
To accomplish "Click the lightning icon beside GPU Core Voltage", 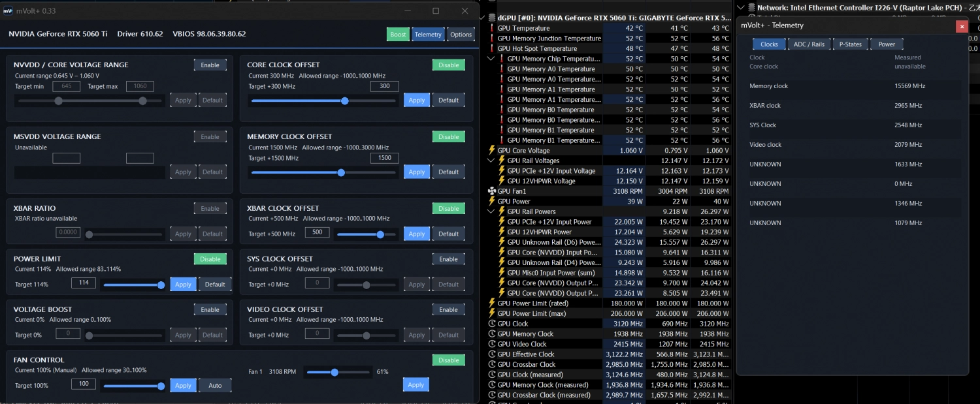I will (x=492, y=150).
